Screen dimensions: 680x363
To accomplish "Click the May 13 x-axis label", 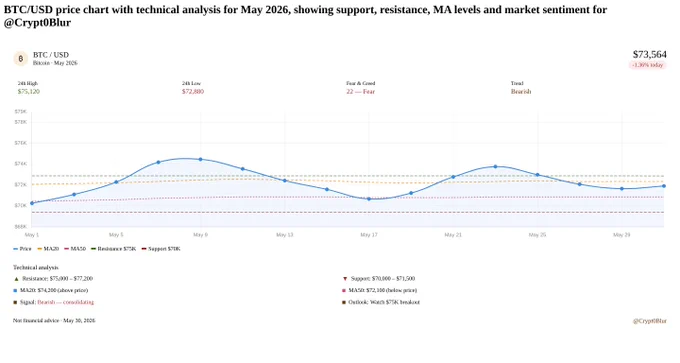I will [285, 235].
